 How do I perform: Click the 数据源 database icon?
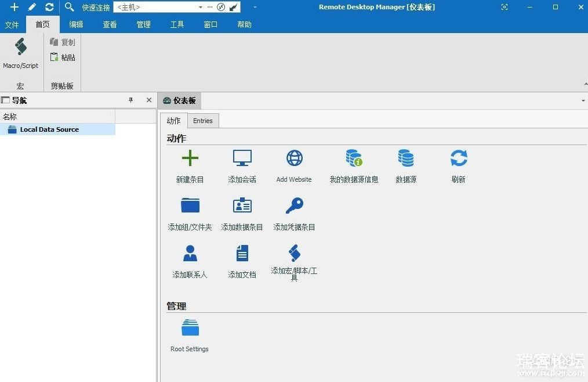(406, 158)
